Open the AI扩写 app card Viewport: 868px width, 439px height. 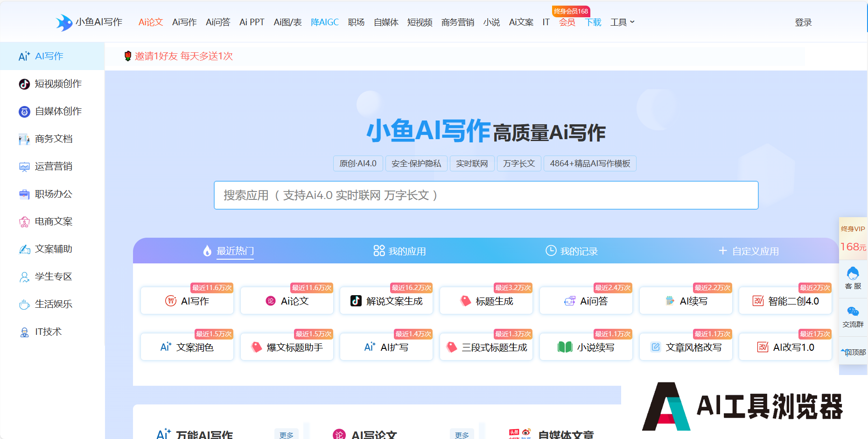click(386, 347)
